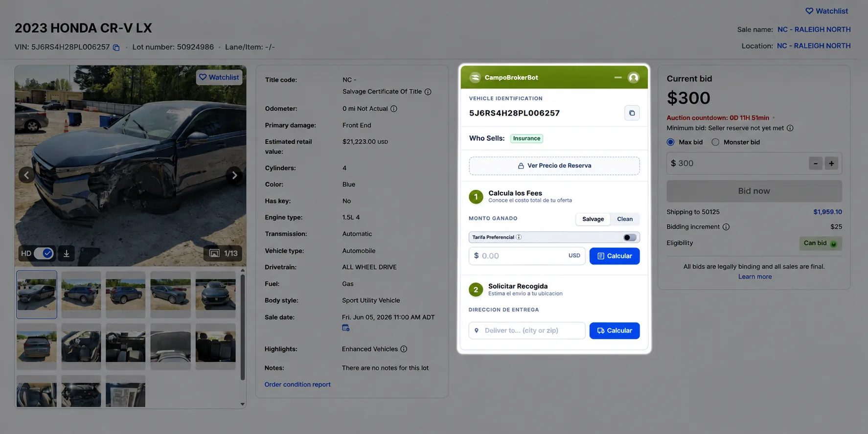The height and width of the screenshot is (434, 868).
Task: Show next vehicle photo
Action: (234, 175)
